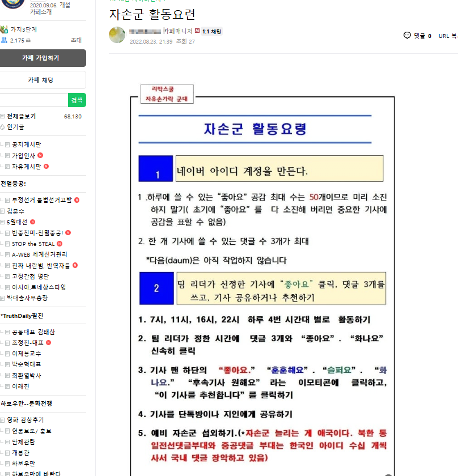Click flame icon beside 인기글
The image size is (458, 476).
click(x=2, y=127)
